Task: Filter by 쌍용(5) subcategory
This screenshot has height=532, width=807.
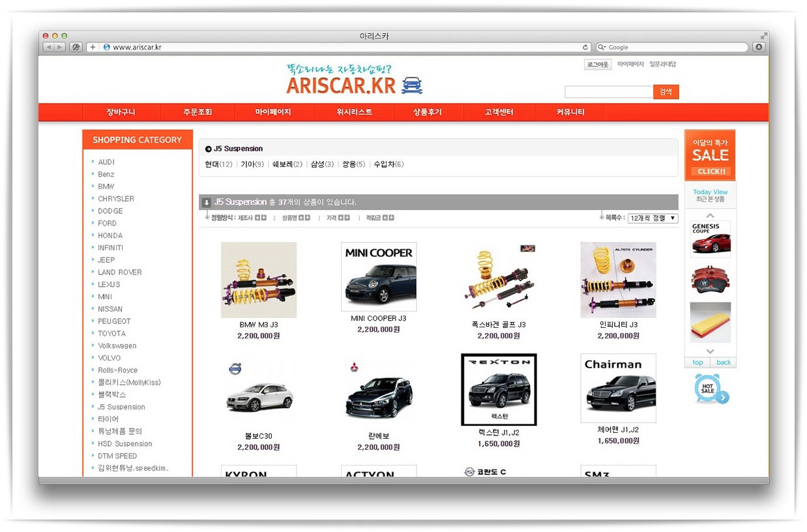Action: tap(353, 164)
